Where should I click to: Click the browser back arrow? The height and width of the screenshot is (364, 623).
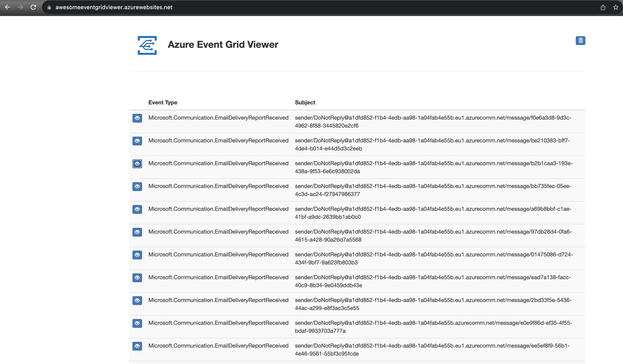[8, 7]
